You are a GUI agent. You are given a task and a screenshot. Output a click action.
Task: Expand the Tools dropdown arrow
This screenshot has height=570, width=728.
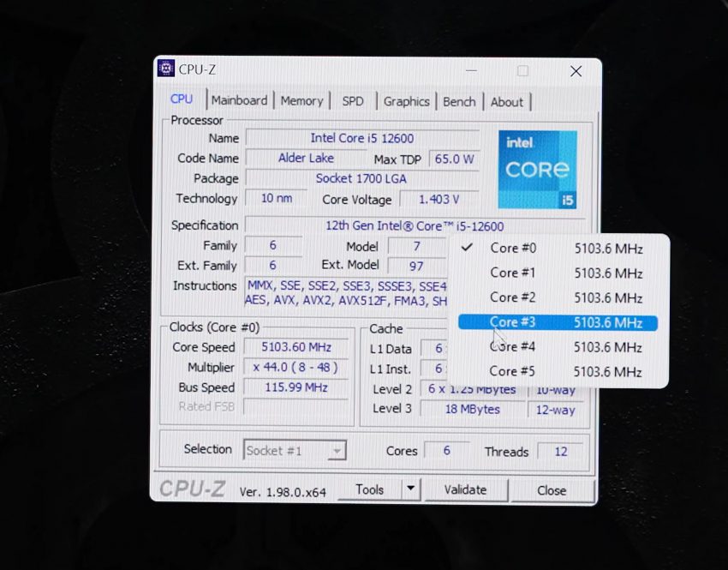tap(410, 489)
